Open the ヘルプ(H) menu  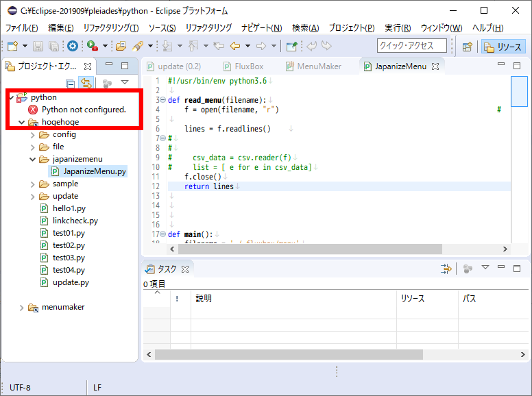pos(488,28)
